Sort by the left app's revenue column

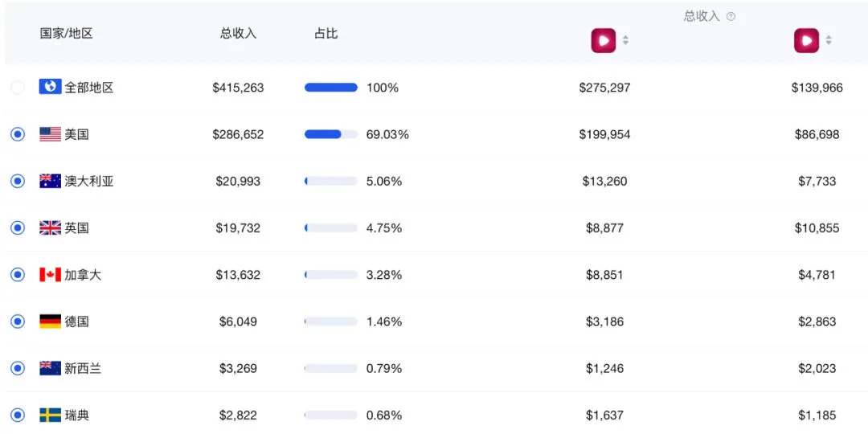(625, 40)
